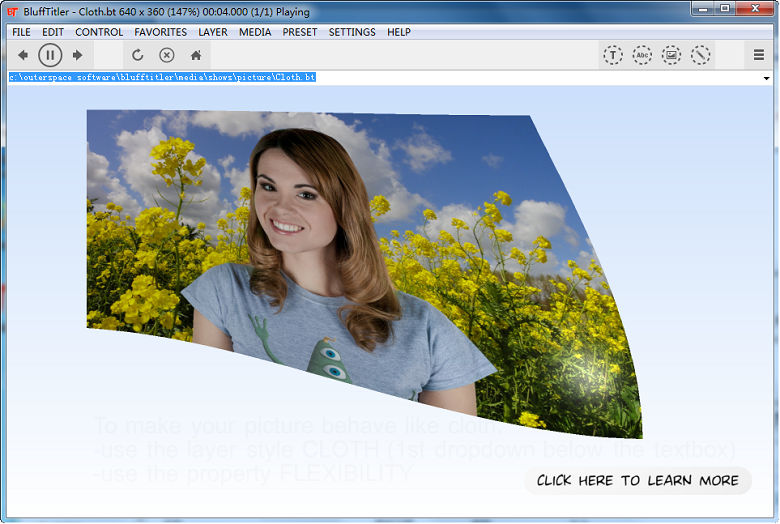Click the reload/refresh circular arrow icon

138,55
